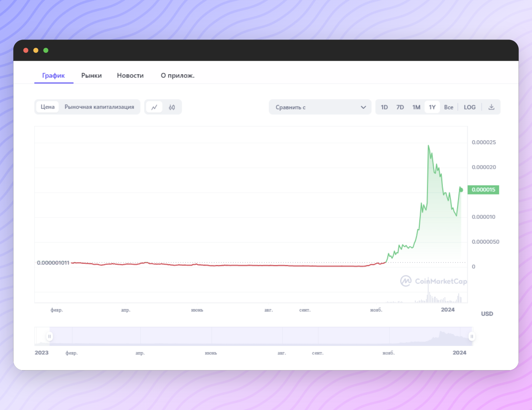Screen dimensions: 532x410
Task: Click the июнь label on chart axis
Action: (x=197, y=310)
